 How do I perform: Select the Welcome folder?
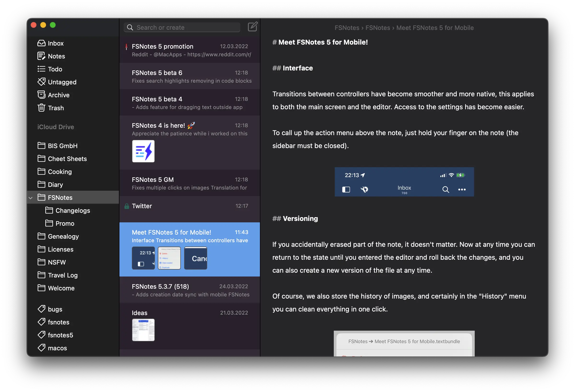coord(73,288)
